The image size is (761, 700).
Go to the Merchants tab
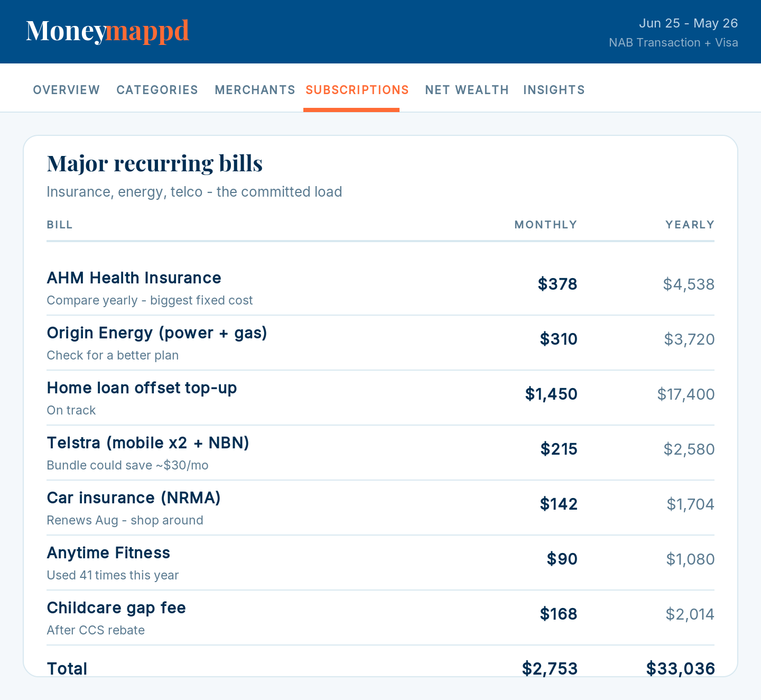(x=255, y=90)
